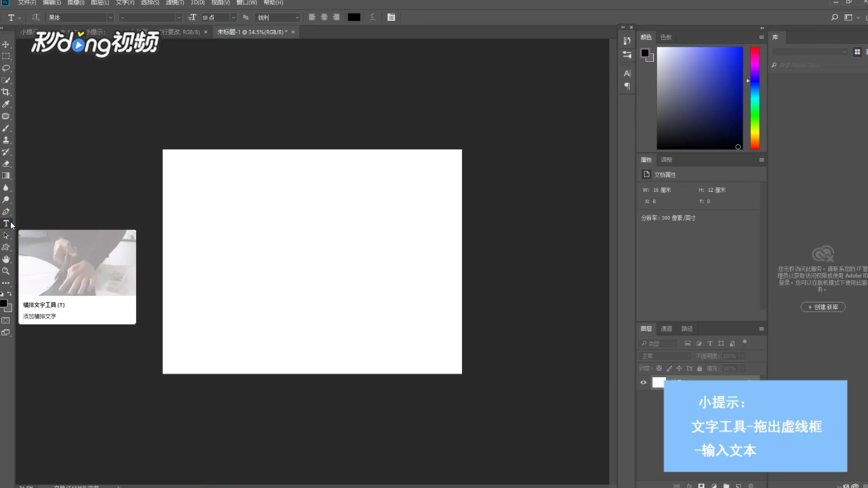Select the Move tool
This screenshot has height=488, width=868.
pos(6,45)
